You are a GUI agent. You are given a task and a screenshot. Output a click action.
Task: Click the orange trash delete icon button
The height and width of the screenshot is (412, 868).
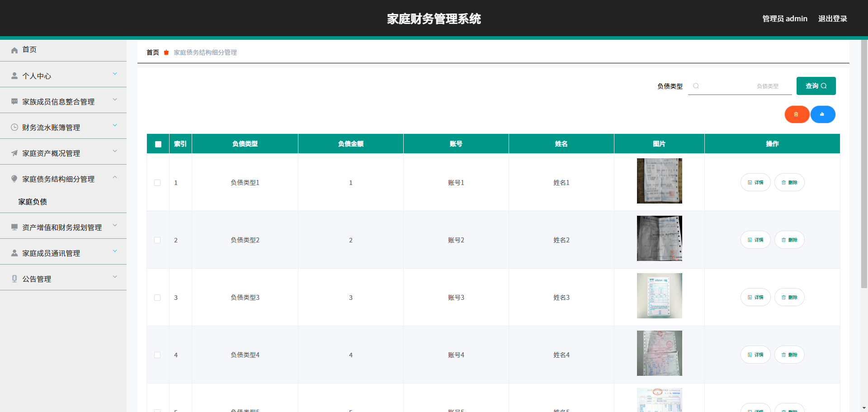[797, 114]
